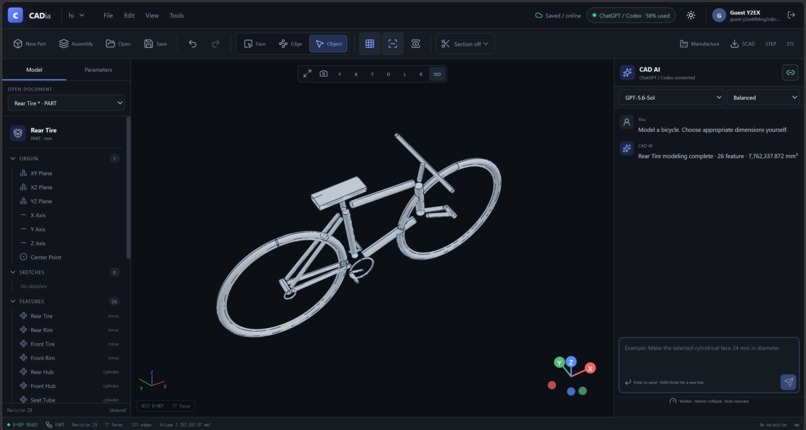The height and width of the screenshot is (430, 806).
Task: Switch to the Parameters tab
Action: (98, 70)
